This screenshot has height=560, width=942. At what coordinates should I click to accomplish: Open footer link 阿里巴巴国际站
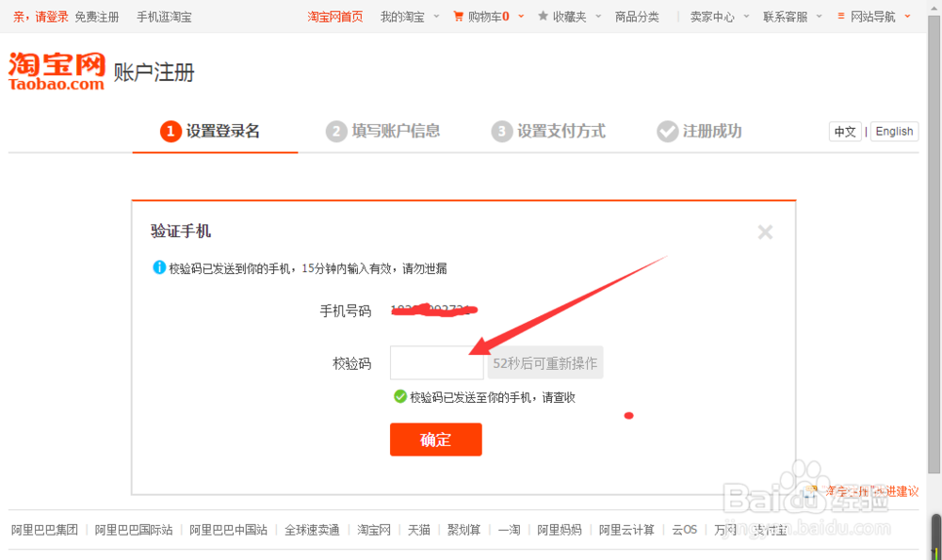click(134, 529)
